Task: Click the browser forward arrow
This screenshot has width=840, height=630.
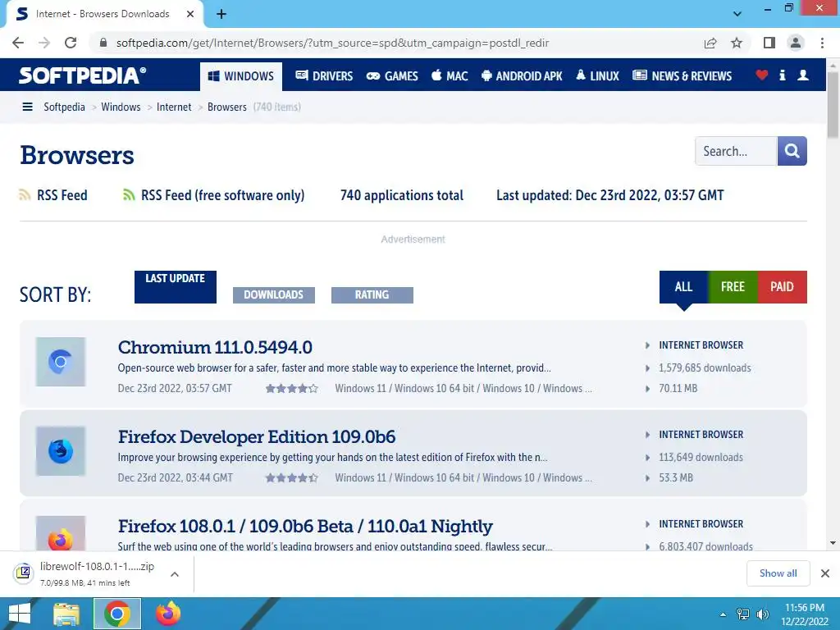Action: tap(44, 43)
